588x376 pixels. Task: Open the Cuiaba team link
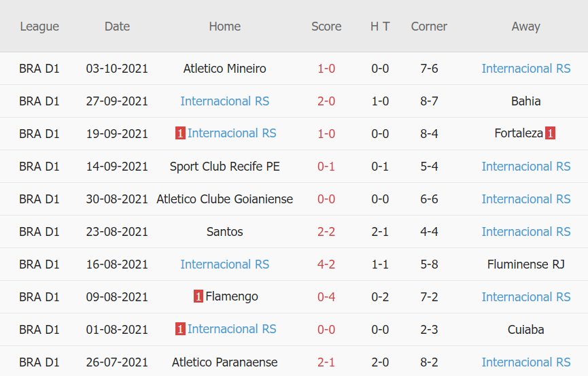[x=525, y=330]
